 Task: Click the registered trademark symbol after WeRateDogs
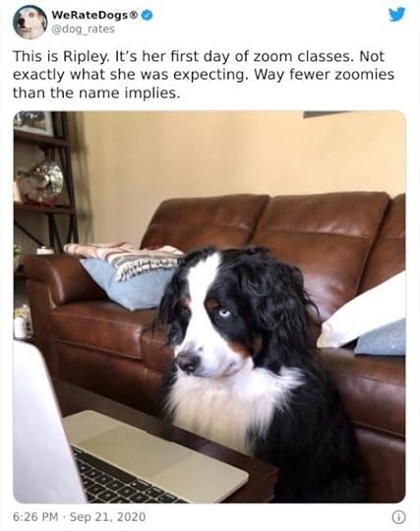click(x=134, y=15)
